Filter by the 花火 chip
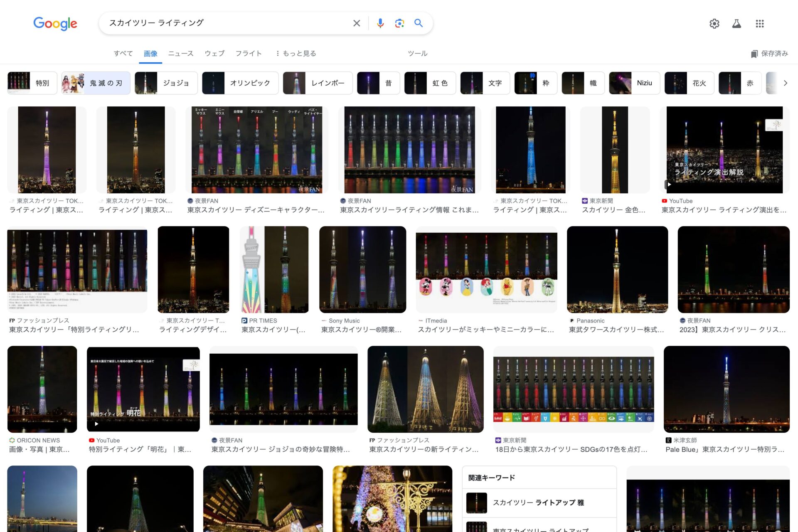Viewport: 798px width, 532px height. click(689, 83)
